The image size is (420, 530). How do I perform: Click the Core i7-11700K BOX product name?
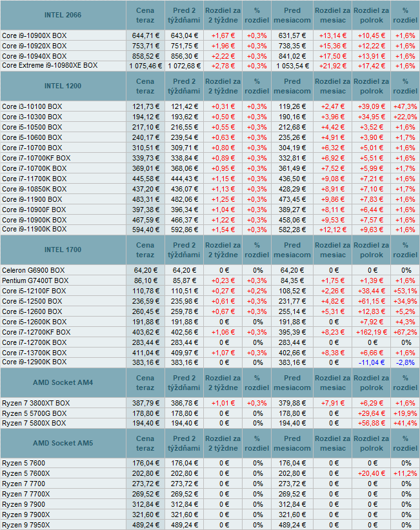tap(34, 179)
